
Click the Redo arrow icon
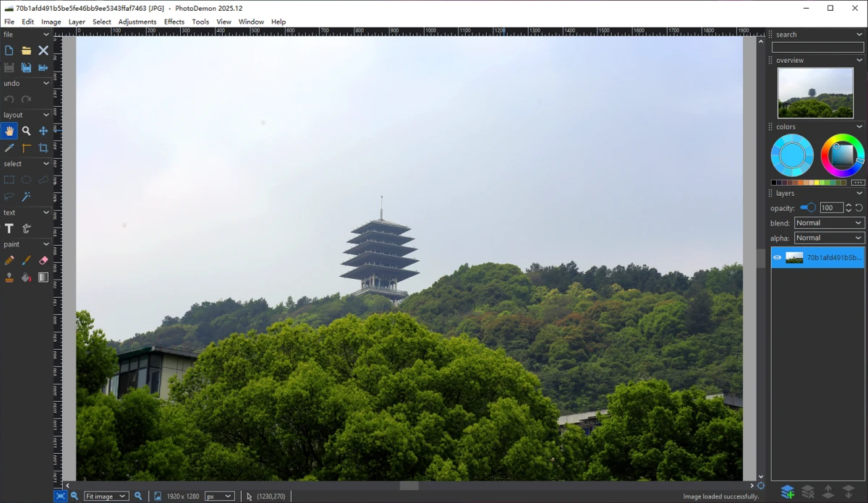tap(26, 99)
